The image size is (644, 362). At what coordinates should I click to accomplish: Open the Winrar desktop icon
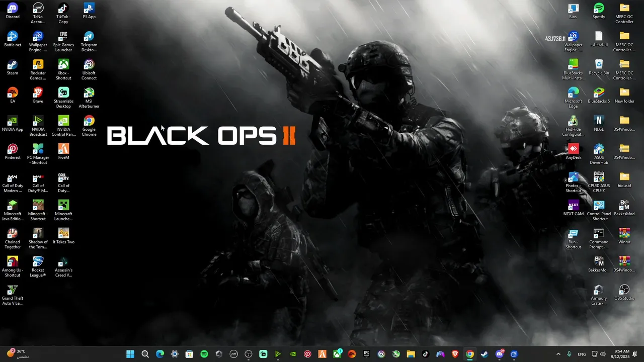click(624, 236)
